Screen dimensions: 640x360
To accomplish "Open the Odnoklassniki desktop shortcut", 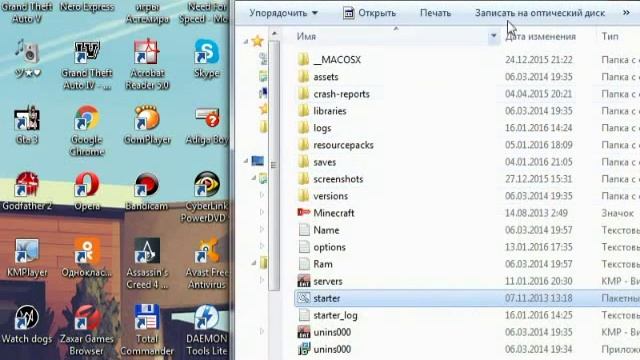I will (87, 257).
